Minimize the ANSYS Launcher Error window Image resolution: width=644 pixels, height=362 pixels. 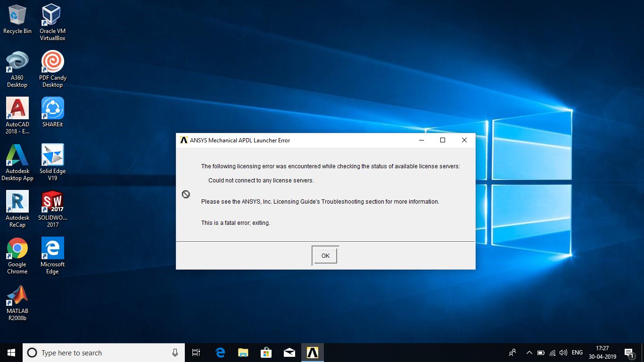click(421, 140)
